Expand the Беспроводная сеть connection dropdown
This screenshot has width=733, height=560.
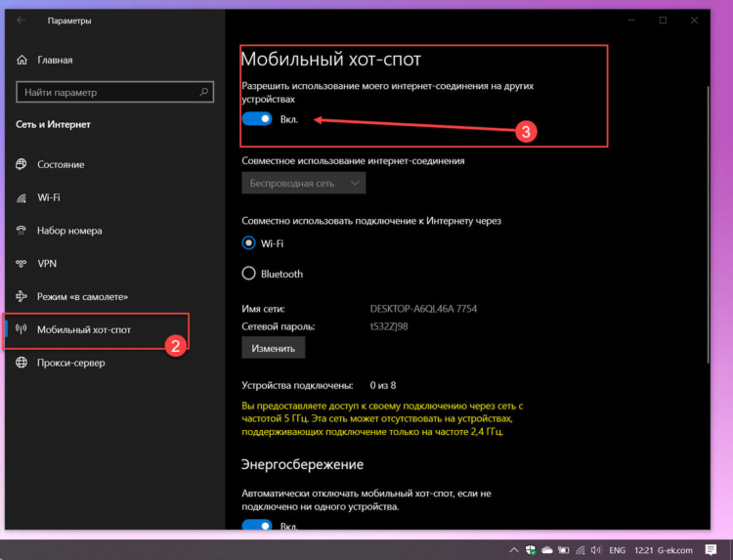click(x=303, y=183)
